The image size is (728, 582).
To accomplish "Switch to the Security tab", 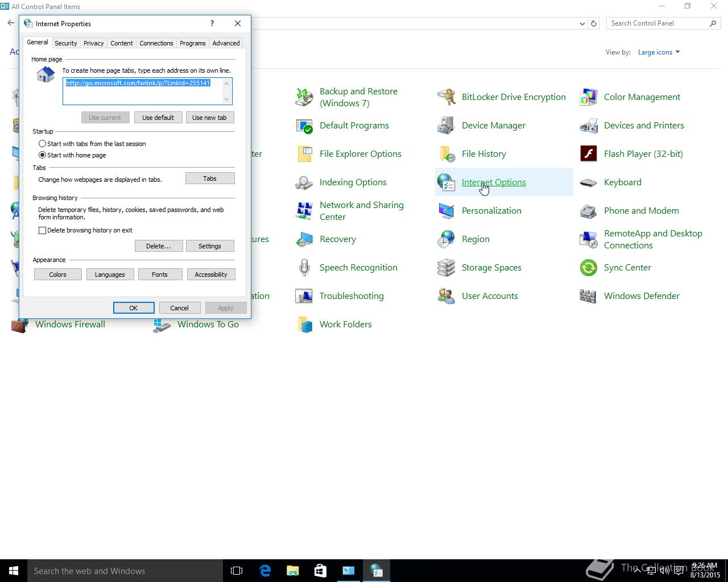I will [x=66, y=43].
